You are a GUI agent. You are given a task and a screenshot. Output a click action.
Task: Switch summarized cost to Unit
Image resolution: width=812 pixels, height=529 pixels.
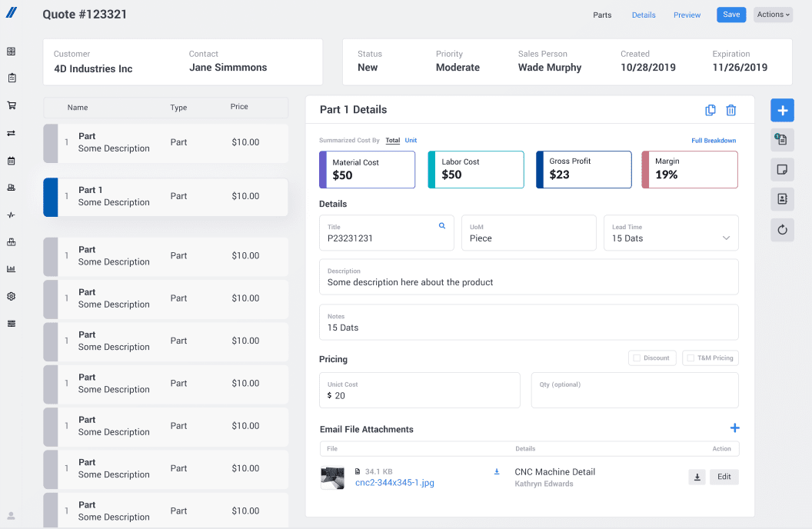(411, 140)
